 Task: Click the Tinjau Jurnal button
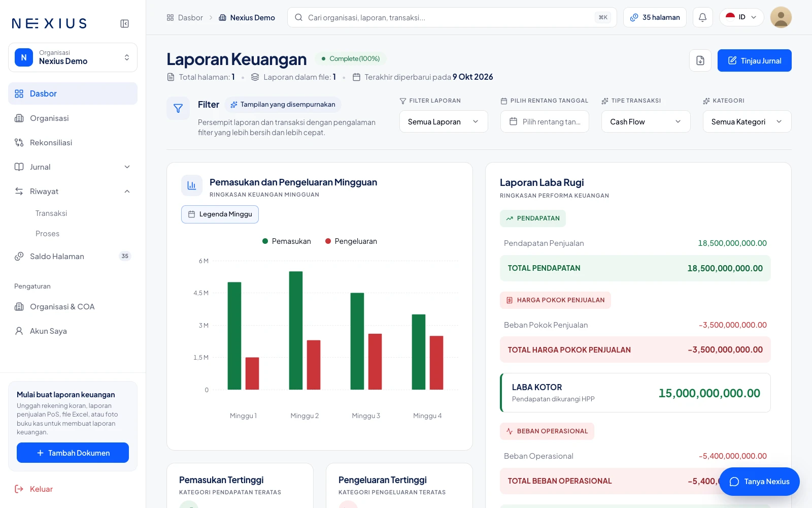point(754,60)
